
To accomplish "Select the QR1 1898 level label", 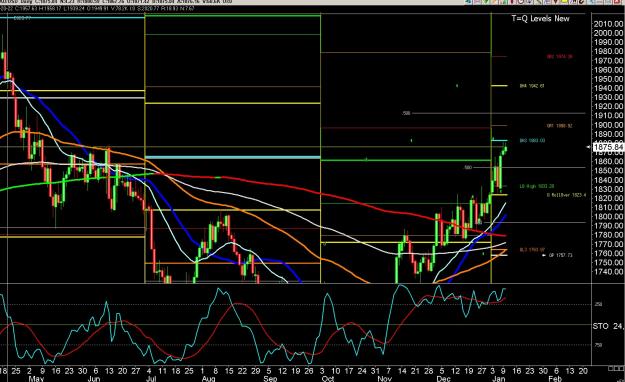I will (x=560, y=126).
